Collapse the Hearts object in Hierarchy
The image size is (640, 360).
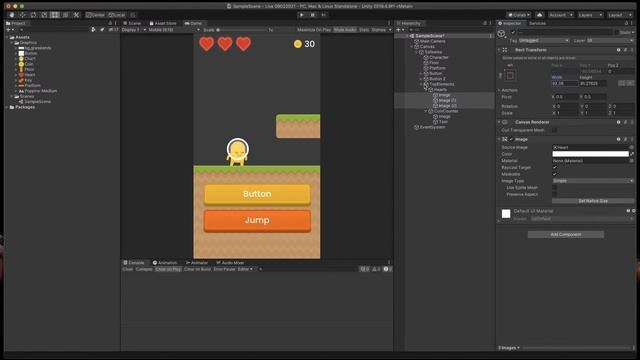tap(426, 89)
